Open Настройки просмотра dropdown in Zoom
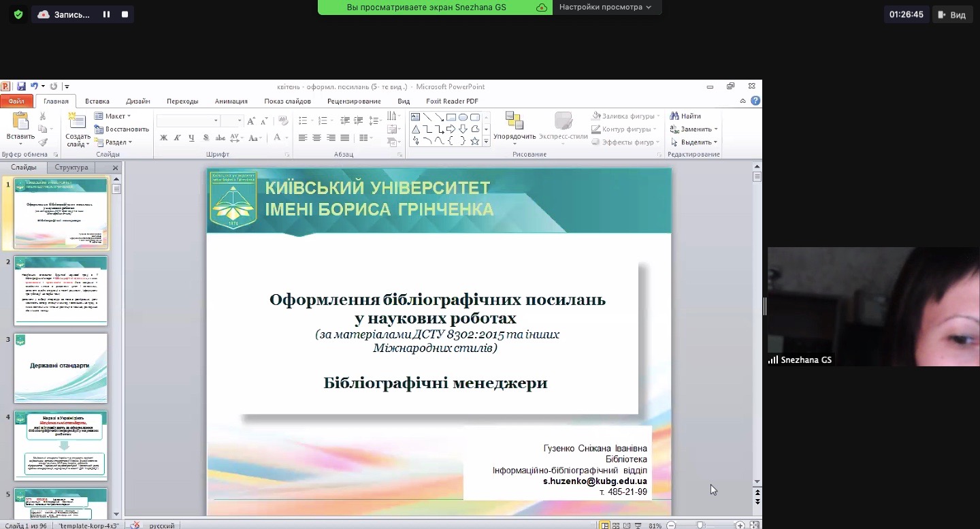This screenshot has width=980, height=529. 605,7
